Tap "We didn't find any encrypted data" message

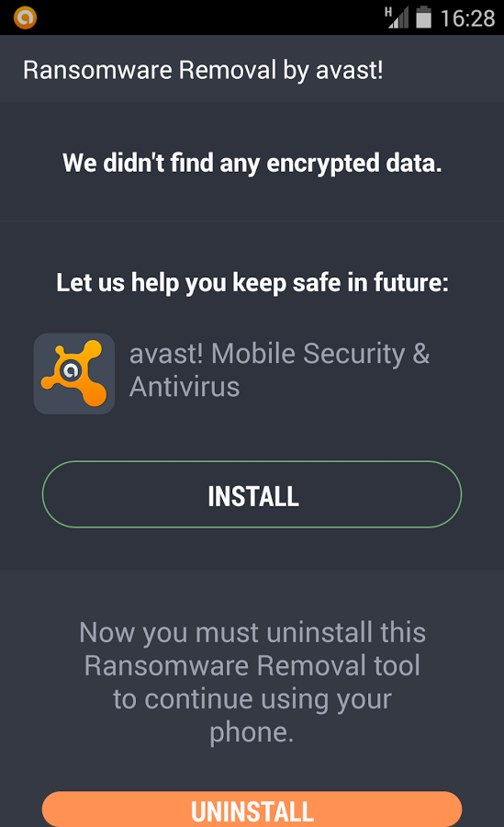point(252,163)
